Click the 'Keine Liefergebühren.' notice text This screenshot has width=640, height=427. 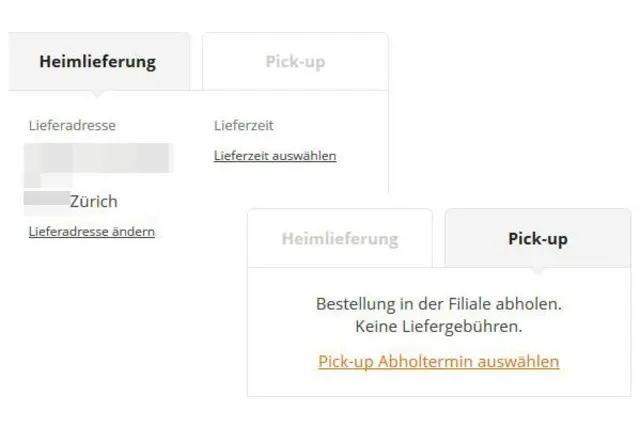point(439,325)
